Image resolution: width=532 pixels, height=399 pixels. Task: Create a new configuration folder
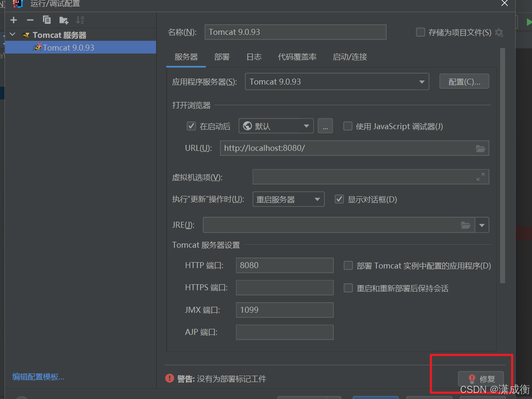64,20
